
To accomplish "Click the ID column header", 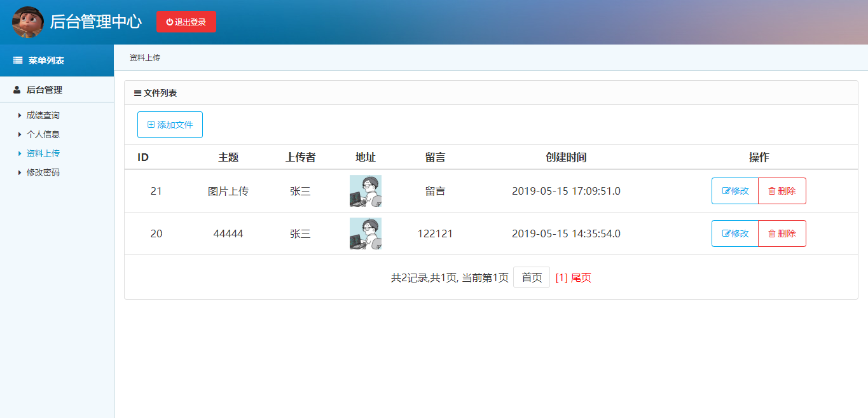I will [x=143, y=157].
